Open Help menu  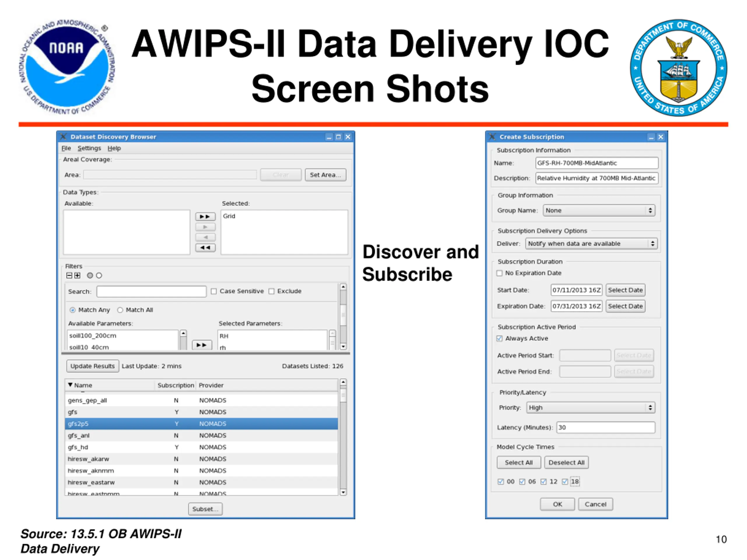point(114,148)
